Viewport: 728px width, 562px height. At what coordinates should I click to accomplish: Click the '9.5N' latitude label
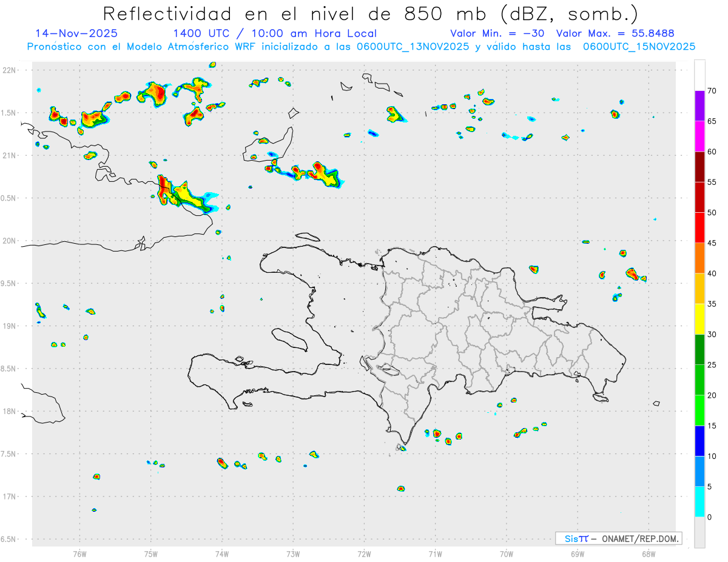click(9, 283)
